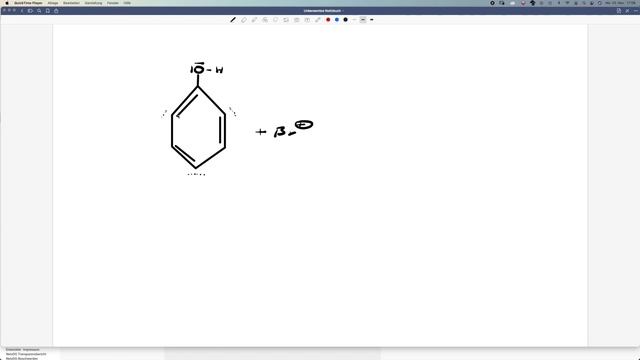Viewport: 640px width, 360px height.
Task: Select the laser pointer tool
Action: [318, 20]
